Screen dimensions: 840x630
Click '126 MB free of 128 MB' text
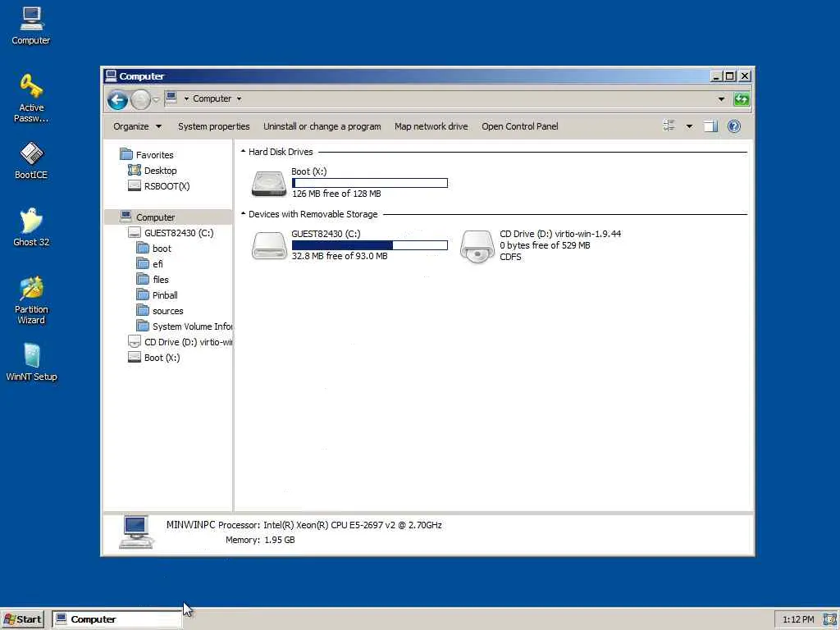336,194
